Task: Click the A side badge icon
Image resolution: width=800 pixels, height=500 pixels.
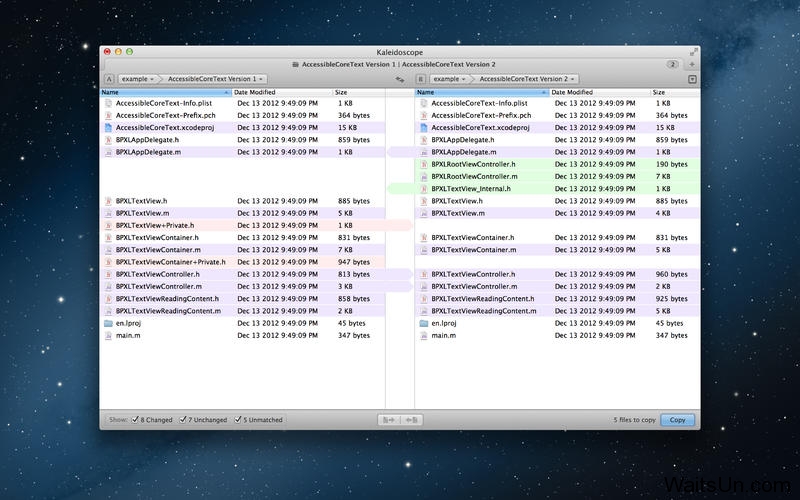Action: click(x=108, y=78)
